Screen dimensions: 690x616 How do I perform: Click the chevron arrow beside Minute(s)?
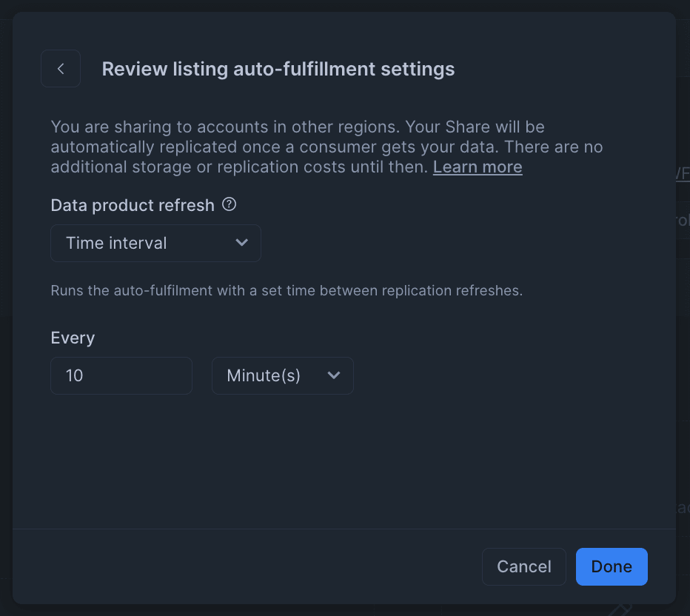pos(334,375)
